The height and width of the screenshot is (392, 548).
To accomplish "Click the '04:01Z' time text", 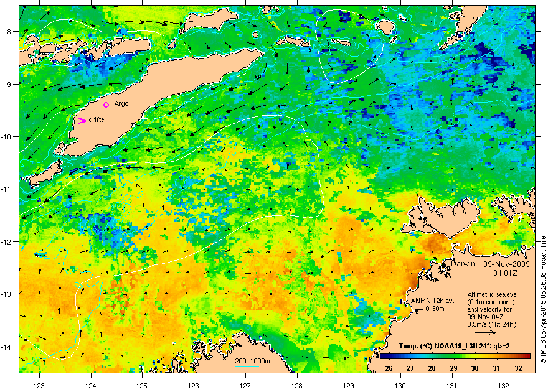I will (x=506, y=273).
